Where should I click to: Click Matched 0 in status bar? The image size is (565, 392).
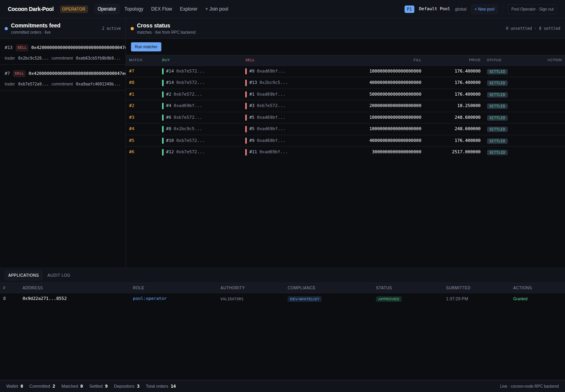(x=72, y=386)
